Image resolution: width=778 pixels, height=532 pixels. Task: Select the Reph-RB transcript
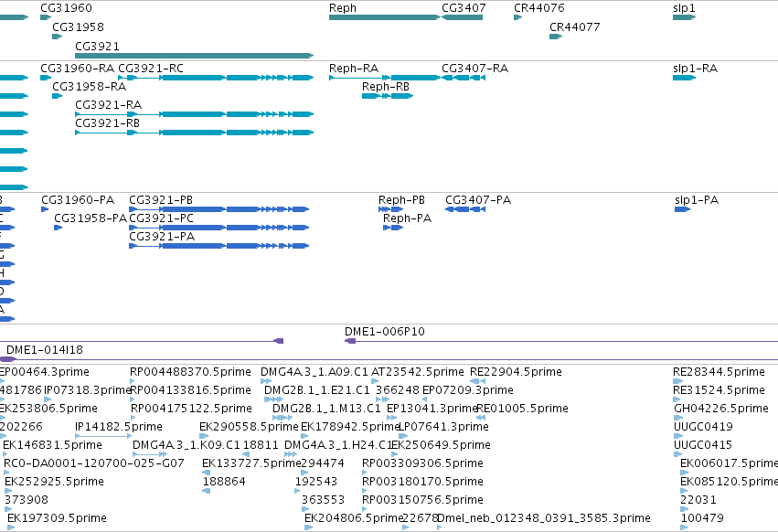pos(388,96)
